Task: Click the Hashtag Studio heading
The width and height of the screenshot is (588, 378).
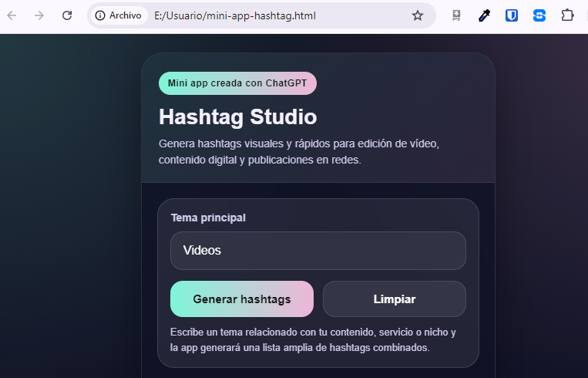Action: point(237,117)
